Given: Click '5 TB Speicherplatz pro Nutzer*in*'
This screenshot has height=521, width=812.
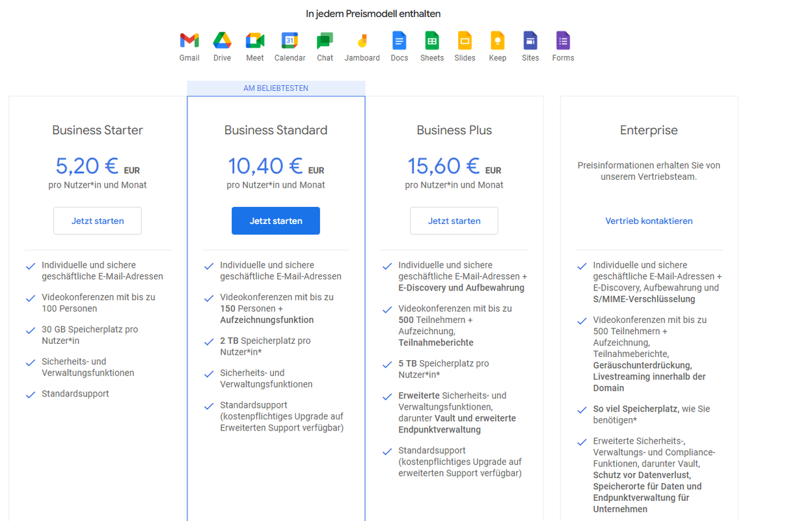Looking at the screenshot, I should (x=444, y=369).
